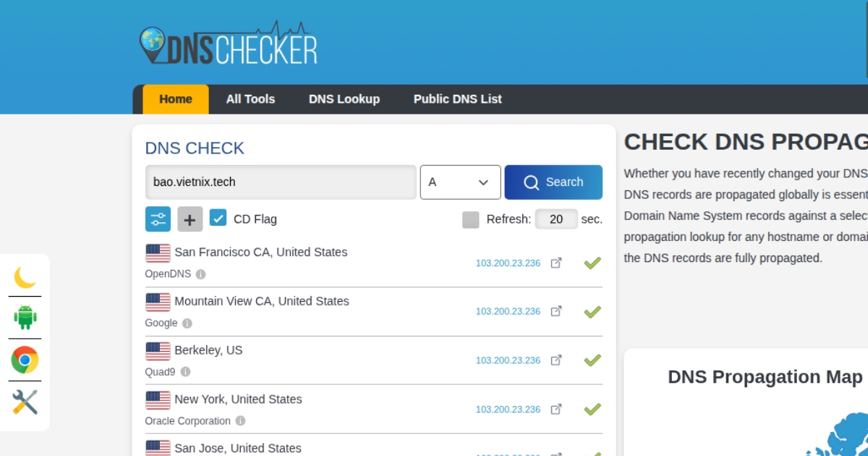Open the tools wrench icon
868x456 pixels.
click(25, 402)
